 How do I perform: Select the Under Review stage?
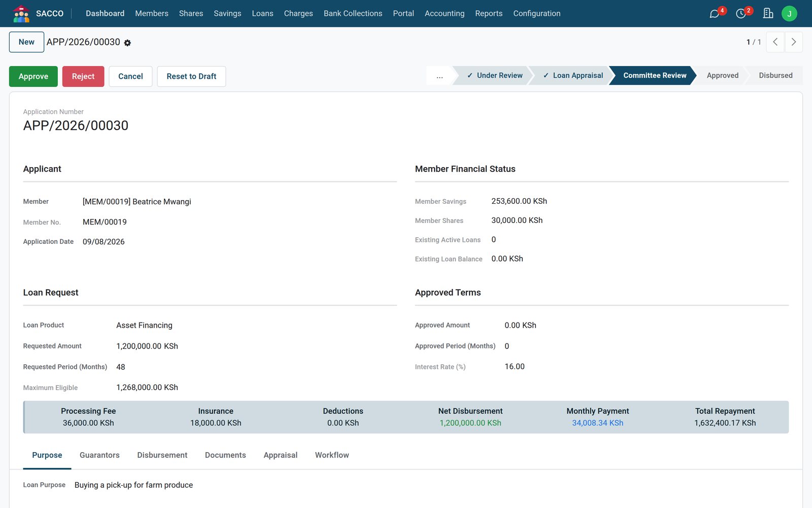(x=494, y=76)
